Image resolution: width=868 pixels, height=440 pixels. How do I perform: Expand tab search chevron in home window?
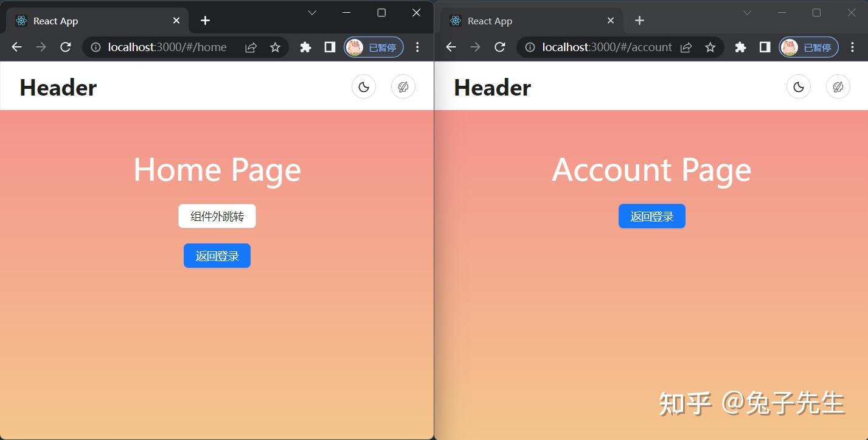click(312, 13)
